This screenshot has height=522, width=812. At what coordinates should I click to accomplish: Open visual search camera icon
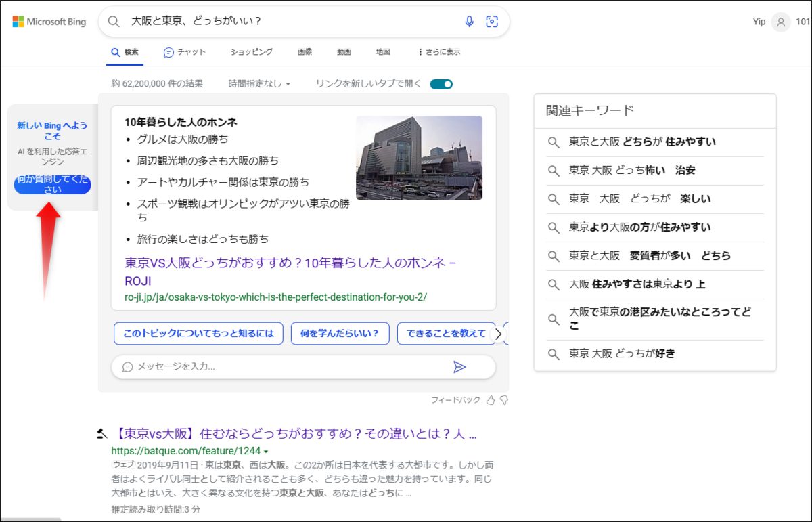pyautogui.click(x=492, y=22)
